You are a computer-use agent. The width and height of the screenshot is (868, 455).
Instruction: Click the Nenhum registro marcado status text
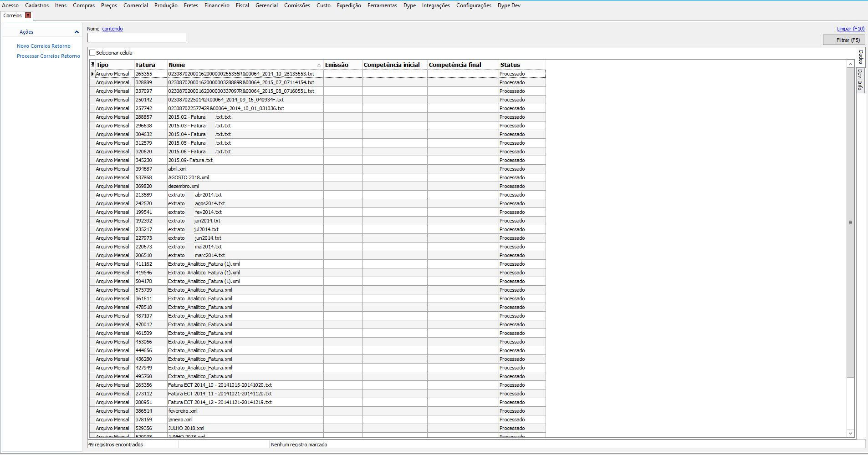click(x=299, y=445)
